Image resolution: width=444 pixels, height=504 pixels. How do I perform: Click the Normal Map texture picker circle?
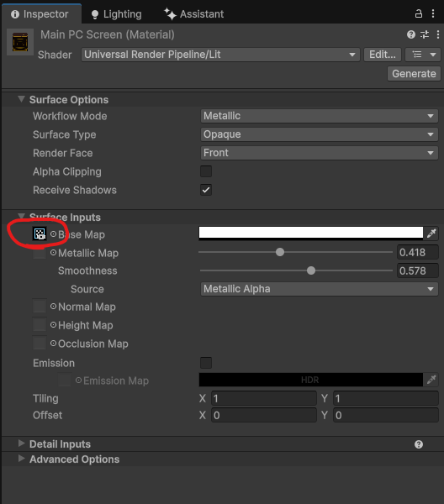click(54, 307)
